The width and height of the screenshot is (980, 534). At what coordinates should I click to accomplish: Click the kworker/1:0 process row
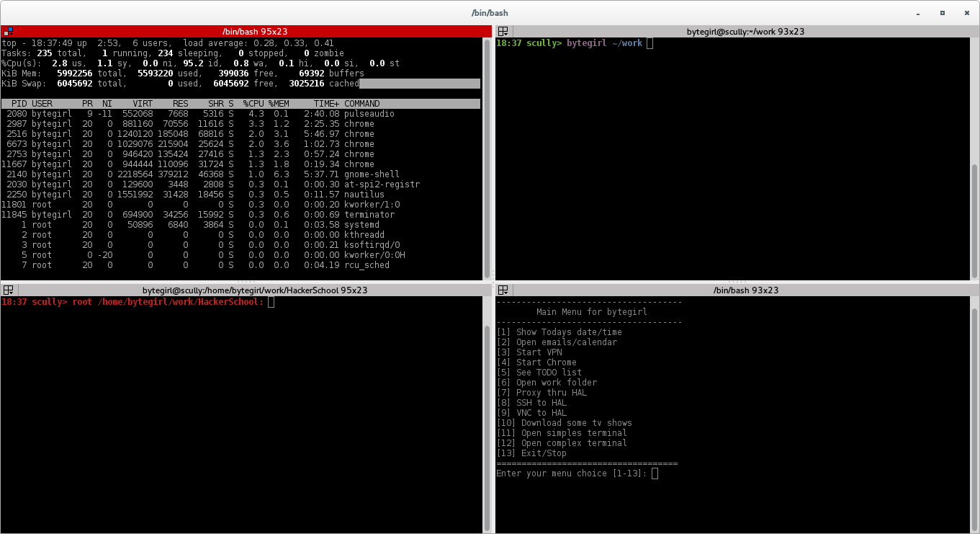tap(240, 205)
